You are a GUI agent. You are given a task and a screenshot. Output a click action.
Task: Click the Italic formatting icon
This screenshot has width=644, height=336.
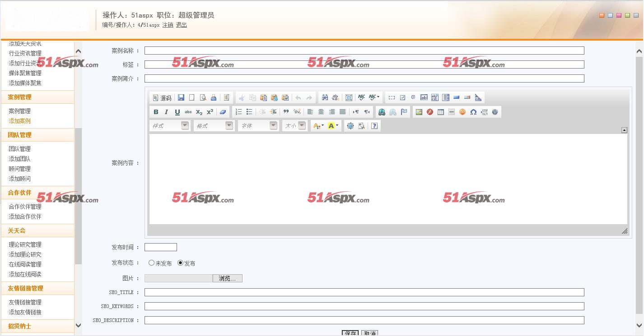click(x=166, y=112)
